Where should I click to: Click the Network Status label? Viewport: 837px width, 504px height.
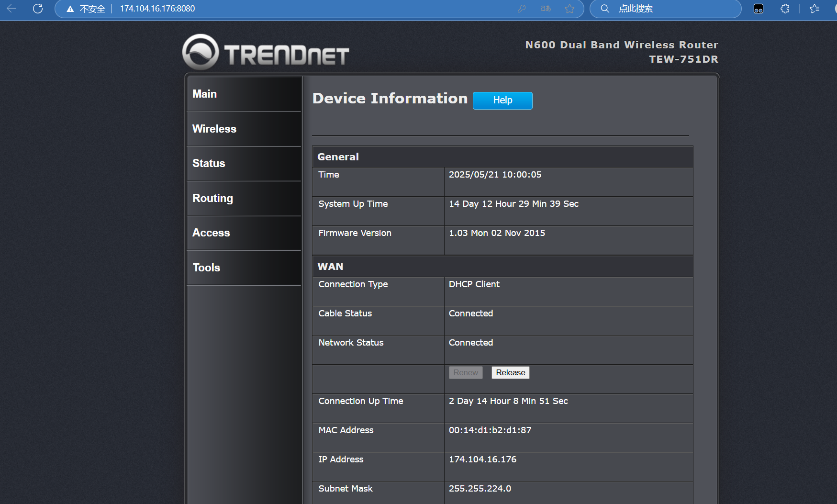(x=351, y=343)
